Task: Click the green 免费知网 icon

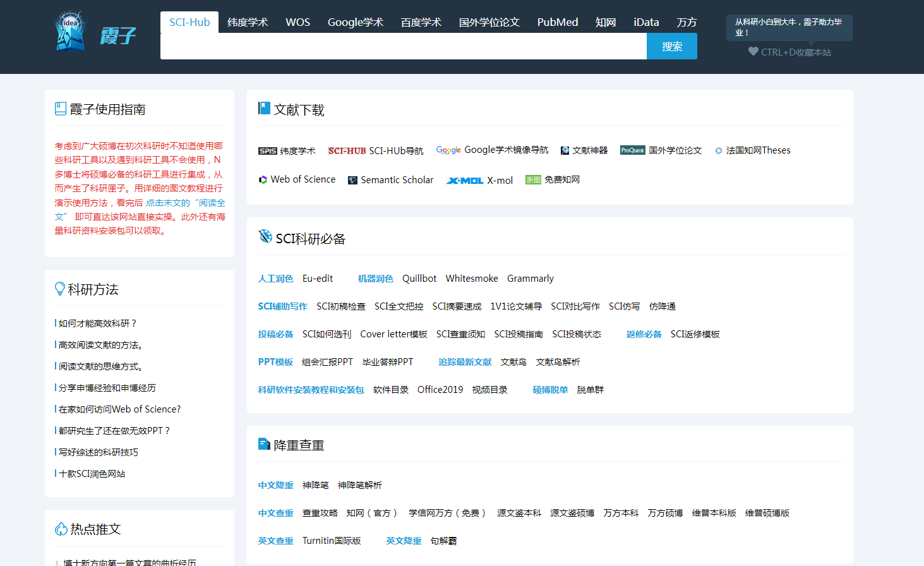Action: [533, 180]
